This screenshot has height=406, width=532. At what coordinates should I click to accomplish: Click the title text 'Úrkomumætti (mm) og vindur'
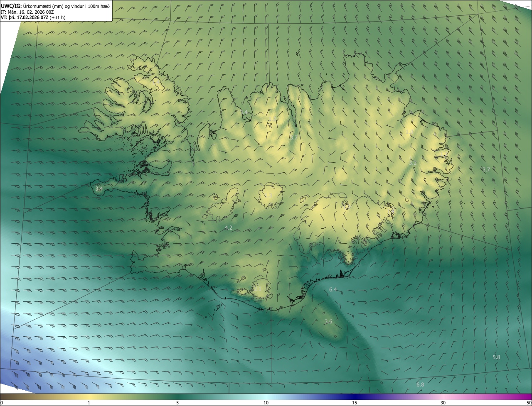pyautogui.click(x=54, y=6)
